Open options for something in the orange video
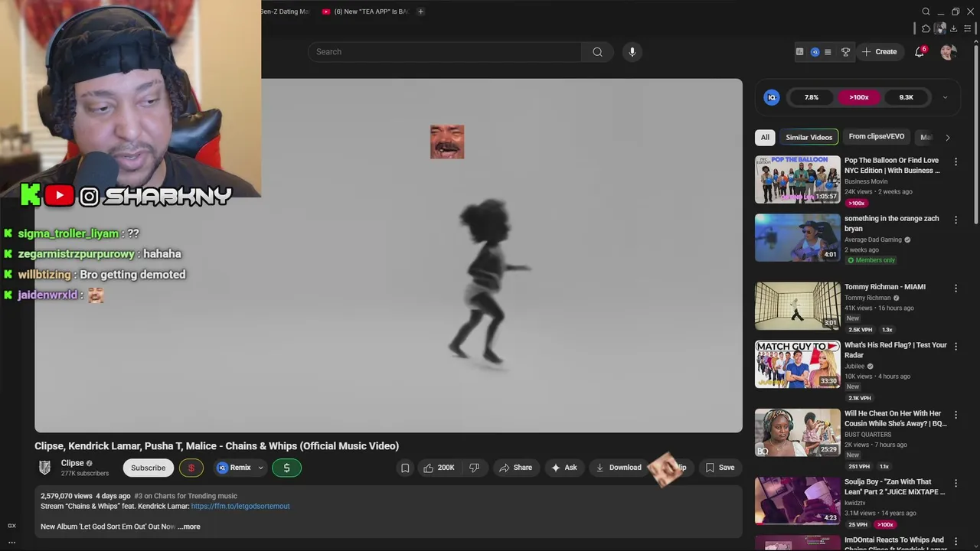The height and width of the screenshot is (551, 980). [955, 220]
